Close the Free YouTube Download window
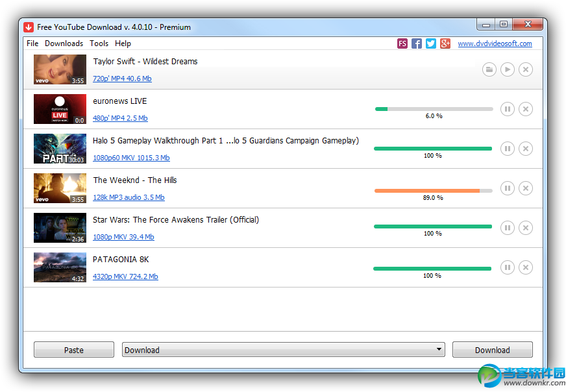 click(x=528, y=24)
